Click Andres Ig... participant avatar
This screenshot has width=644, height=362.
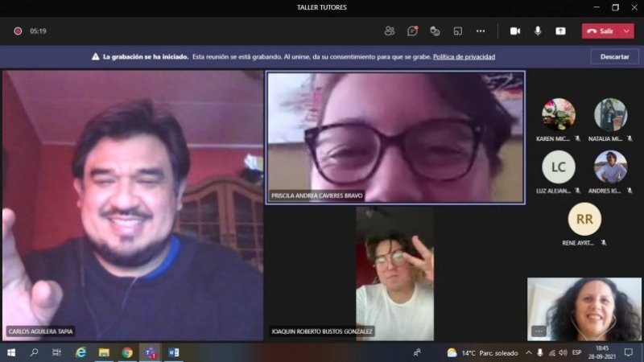pos(611,167)
